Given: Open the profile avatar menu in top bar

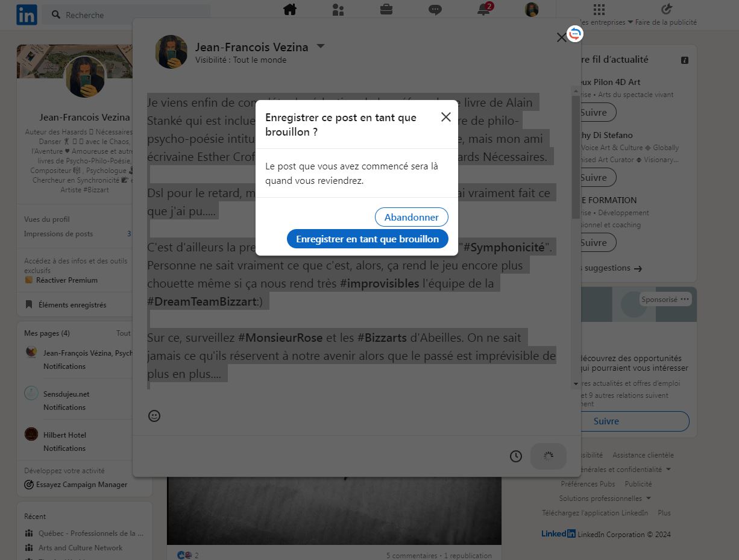Looking at the screenshot, I should [532, 10].
